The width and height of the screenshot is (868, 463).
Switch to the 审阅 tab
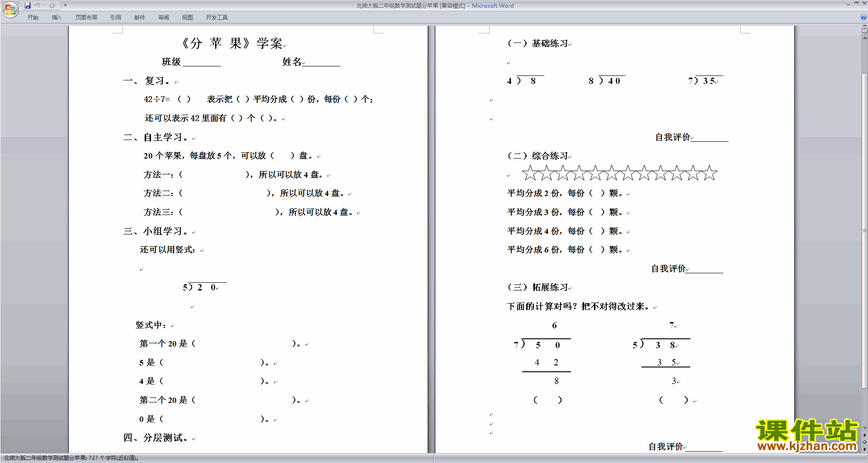pos(164,18)
